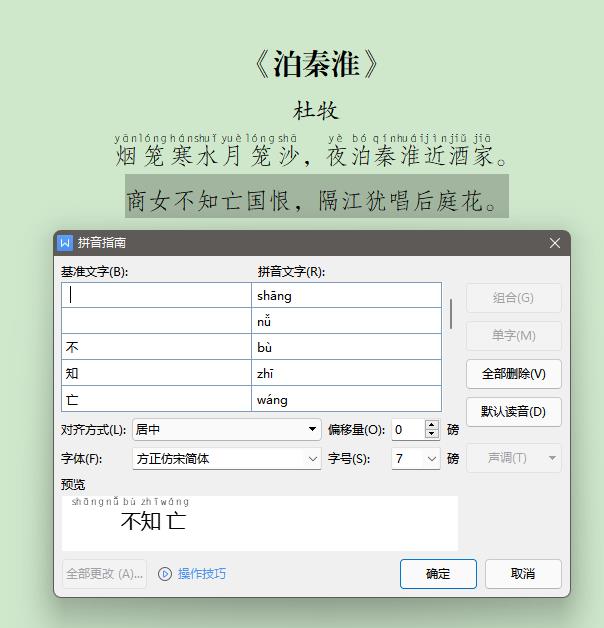Click the nǚ pinyin cell
The height and width of the screenshot is (628, 604).
pos(346,321)
